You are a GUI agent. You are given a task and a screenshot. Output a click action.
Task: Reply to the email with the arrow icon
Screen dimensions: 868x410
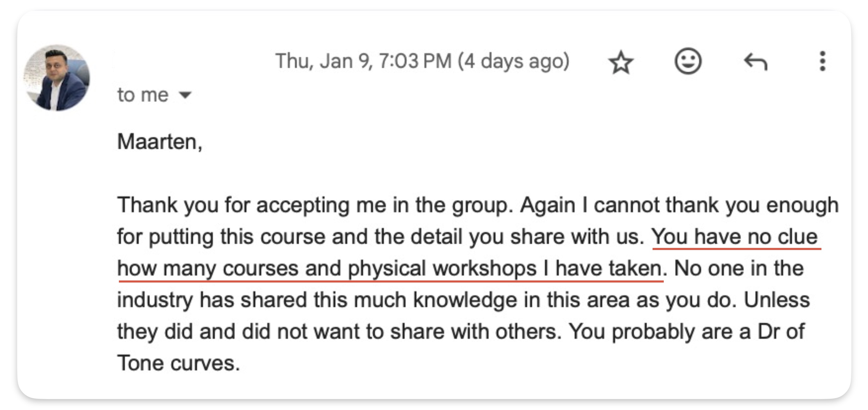[755, 62]
